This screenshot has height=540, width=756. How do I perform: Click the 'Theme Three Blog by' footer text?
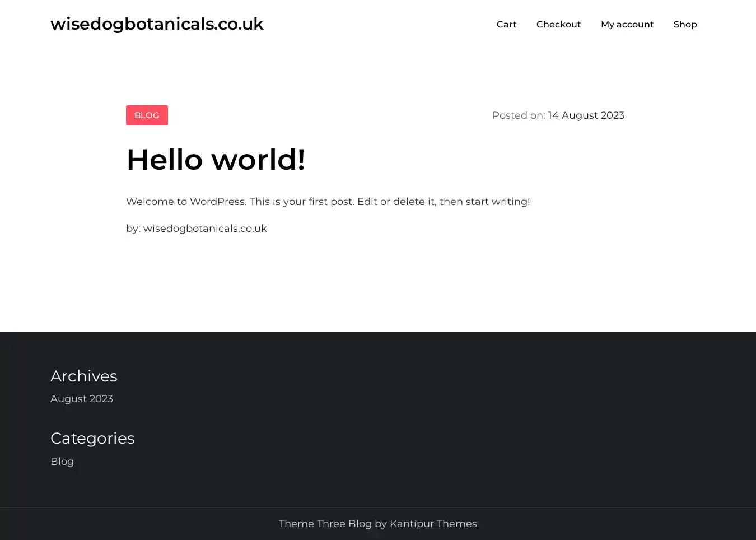pos(333,524)
